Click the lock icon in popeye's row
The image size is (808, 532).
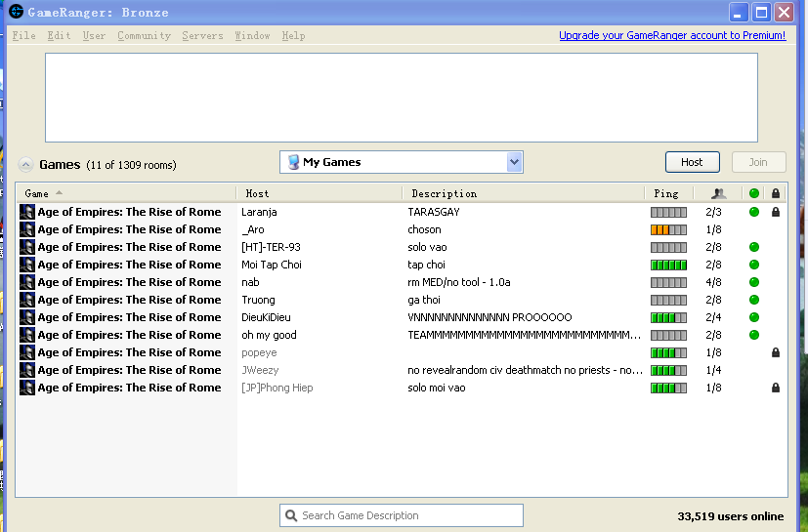point(776,352)
